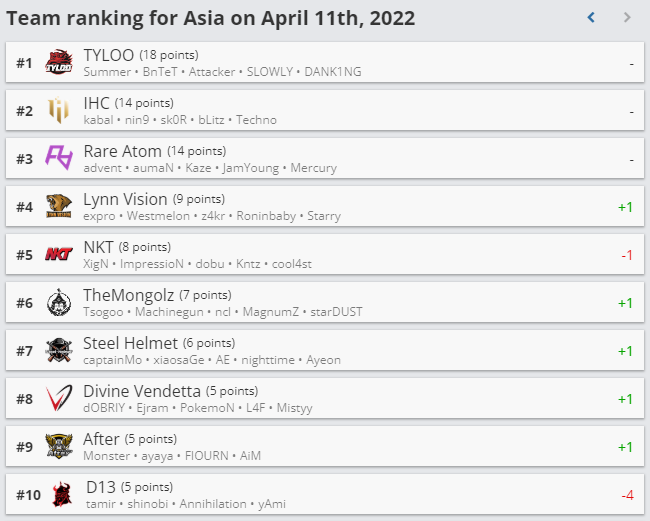This screenshot has width=650, height=521.
Task: Go to previous ranking date arrow
Action: click(x=592, y=17)
